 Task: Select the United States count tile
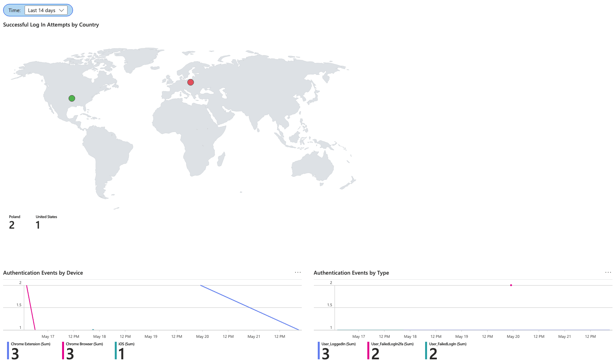[46, 222]
